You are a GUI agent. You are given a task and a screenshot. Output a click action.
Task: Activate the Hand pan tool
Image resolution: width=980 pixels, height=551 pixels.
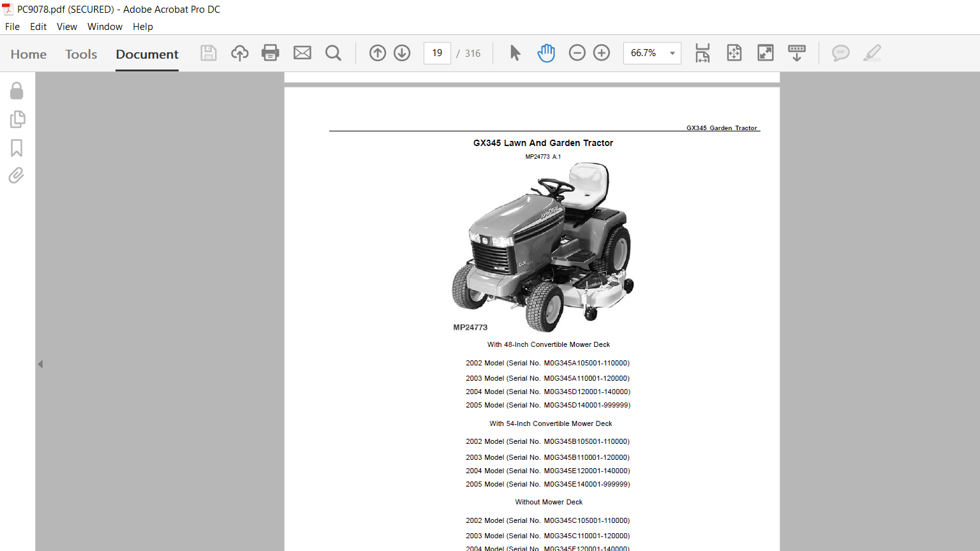pos(546,53)
